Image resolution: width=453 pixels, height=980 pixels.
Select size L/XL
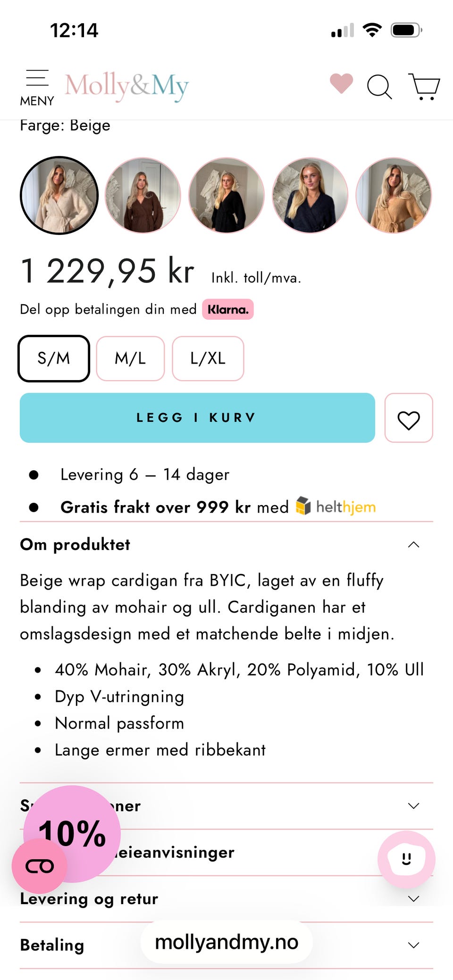click(208, 358)
